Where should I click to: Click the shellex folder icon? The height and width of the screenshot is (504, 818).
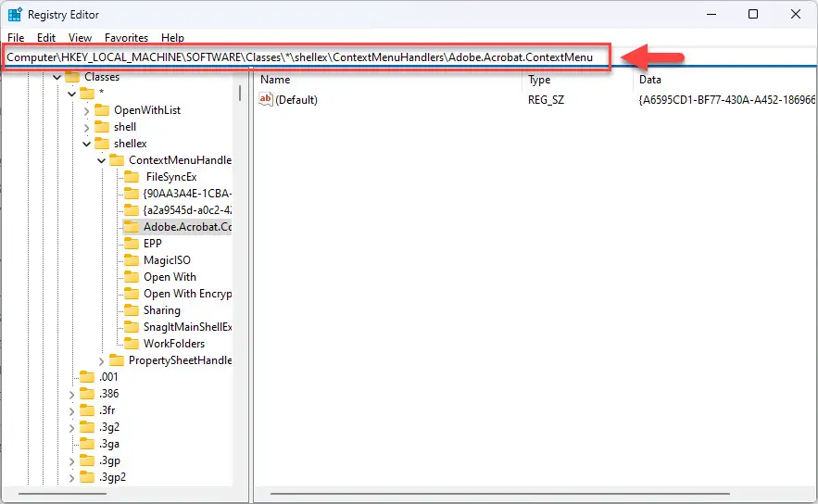click(102, 144)
